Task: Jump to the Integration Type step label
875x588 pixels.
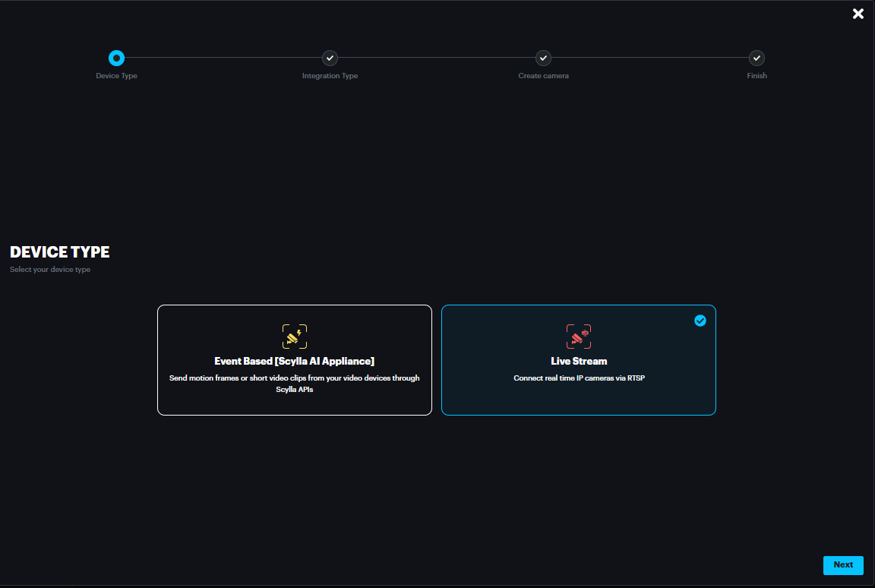Action: (x=330, y=76)
